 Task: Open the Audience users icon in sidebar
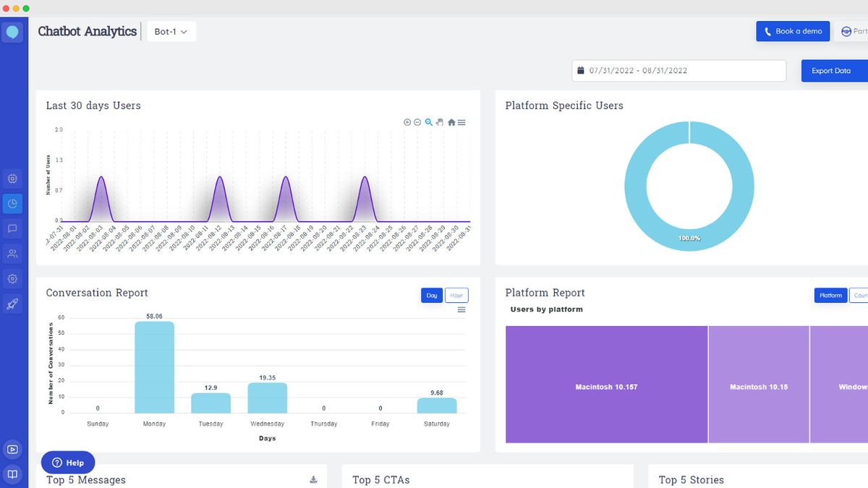12,253
